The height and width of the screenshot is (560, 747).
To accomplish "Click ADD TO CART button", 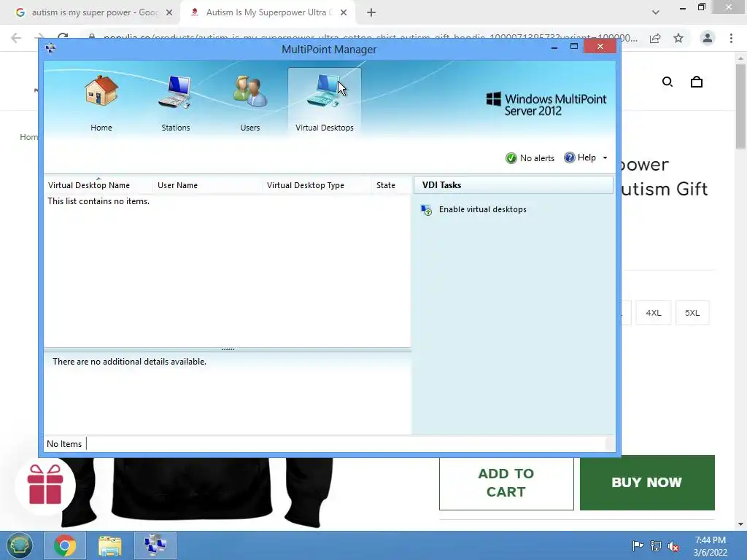I will [x=506, y=483].
